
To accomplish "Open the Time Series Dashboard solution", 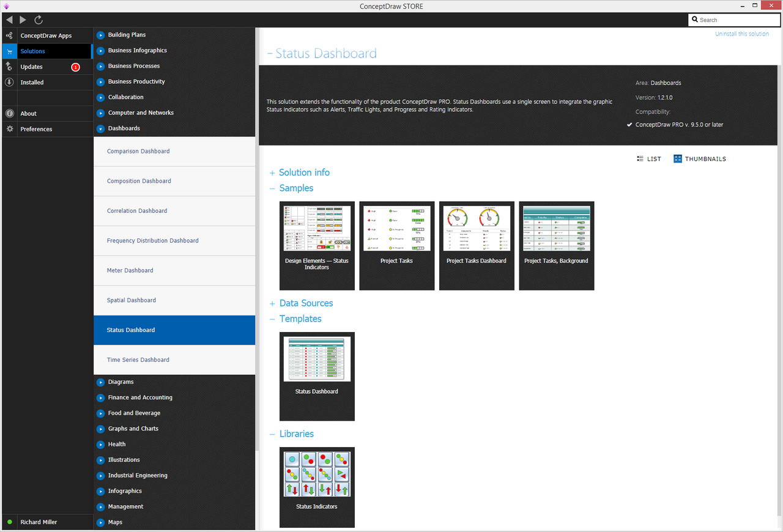I will click(174, 360).
